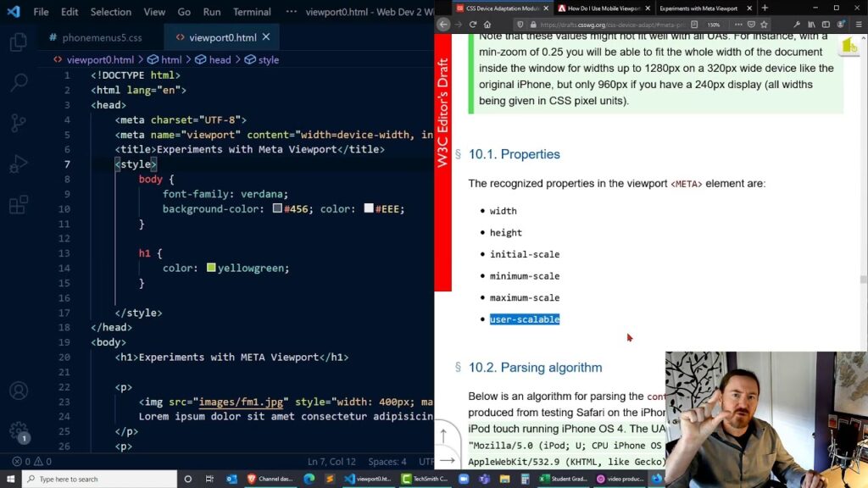868x488 pixels.
Task: Click the Spaces: 4 indentation status
Action: tap(387, 462)
